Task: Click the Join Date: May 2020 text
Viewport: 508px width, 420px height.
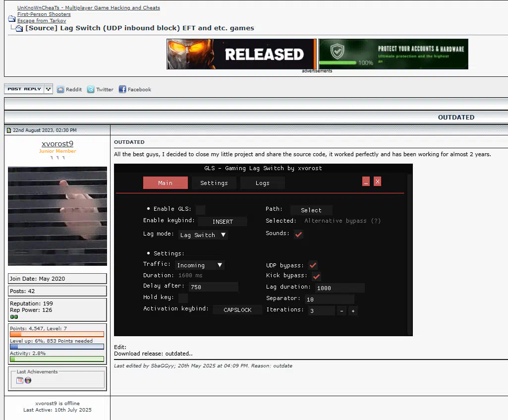Action: pyautogui.click(x=37, y=279)
